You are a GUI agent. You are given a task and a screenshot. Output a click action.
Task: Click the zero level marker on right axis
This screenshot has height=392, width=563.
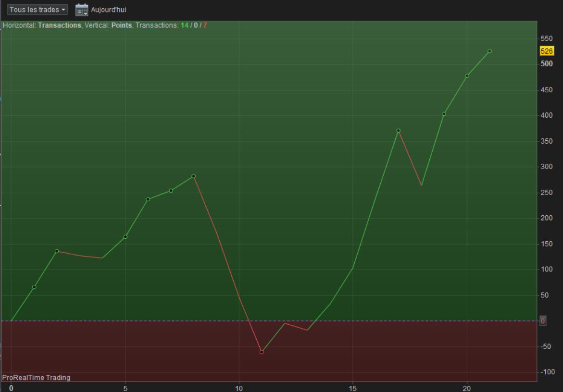coord(542,321)
